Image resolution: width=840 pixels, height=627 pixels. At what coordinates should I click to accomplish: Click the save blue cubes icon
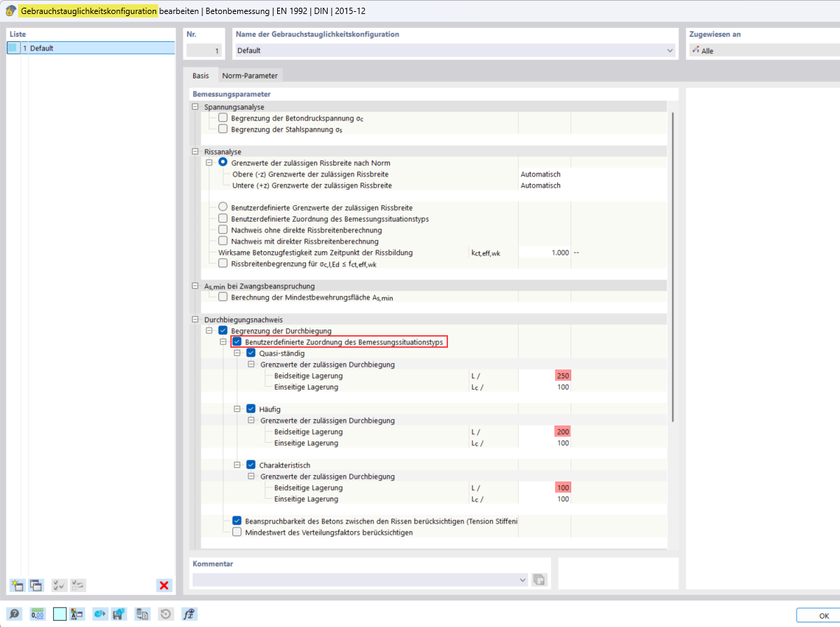pyautogui.click(x=119, y=614)
